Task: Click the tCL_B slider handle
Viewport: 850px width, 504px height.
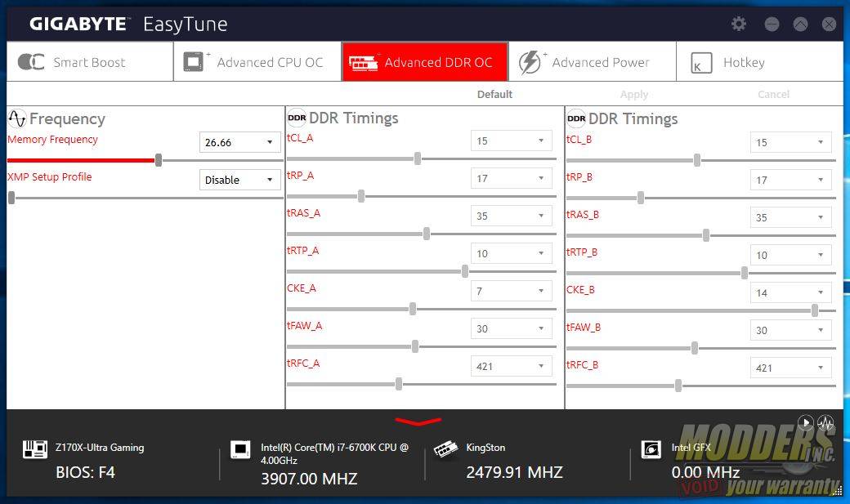Action: (x=697, y=160)
